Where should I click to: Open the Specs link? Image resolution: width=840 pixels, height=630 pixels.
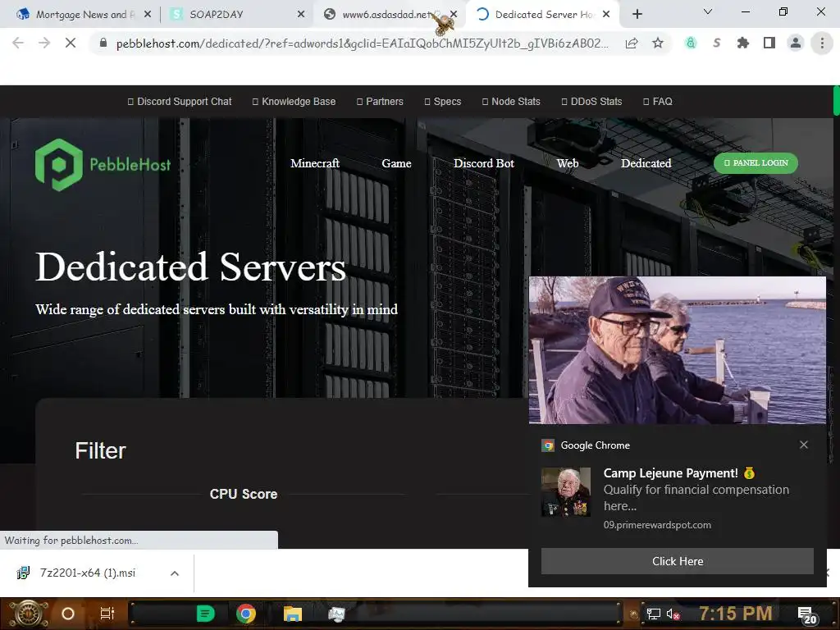(442, 101)
